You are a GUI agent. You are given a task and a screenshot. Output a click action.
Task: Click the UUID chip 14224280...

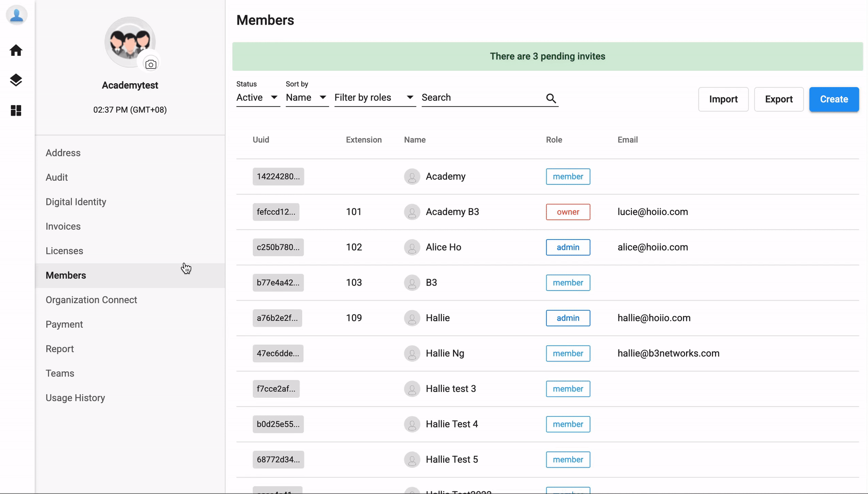pos(278,177)
